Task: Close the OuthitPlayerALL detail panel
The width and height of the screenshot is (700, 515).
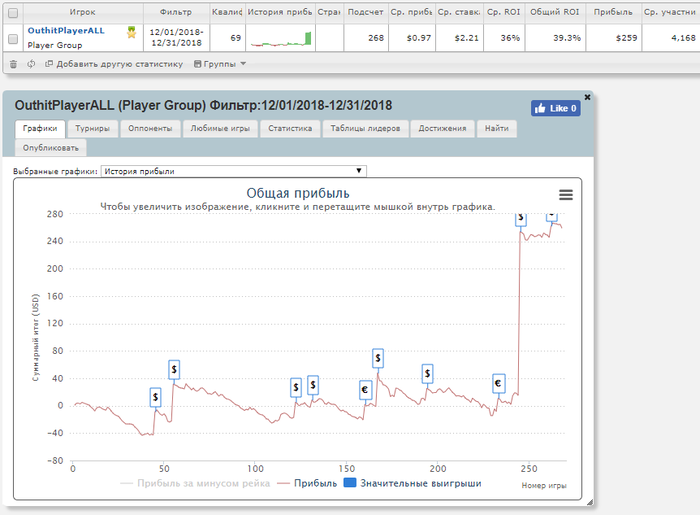Action: point(588,97)
